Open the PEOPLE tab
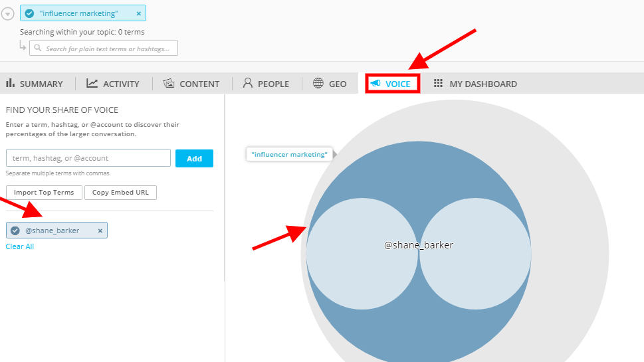644x362 pixels. pyautogui.click(x=273, y=84)
